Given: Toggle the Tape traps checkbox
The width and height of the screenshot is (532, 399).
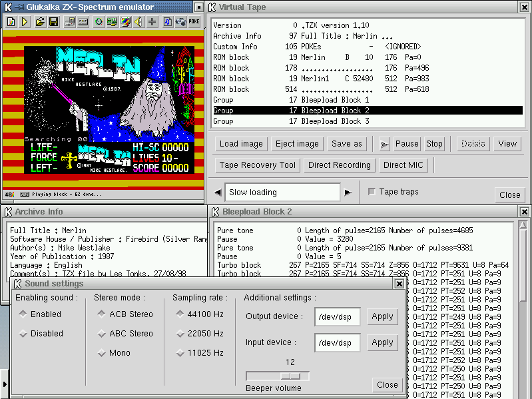Looking at the screenshot, I should point(372,192).
